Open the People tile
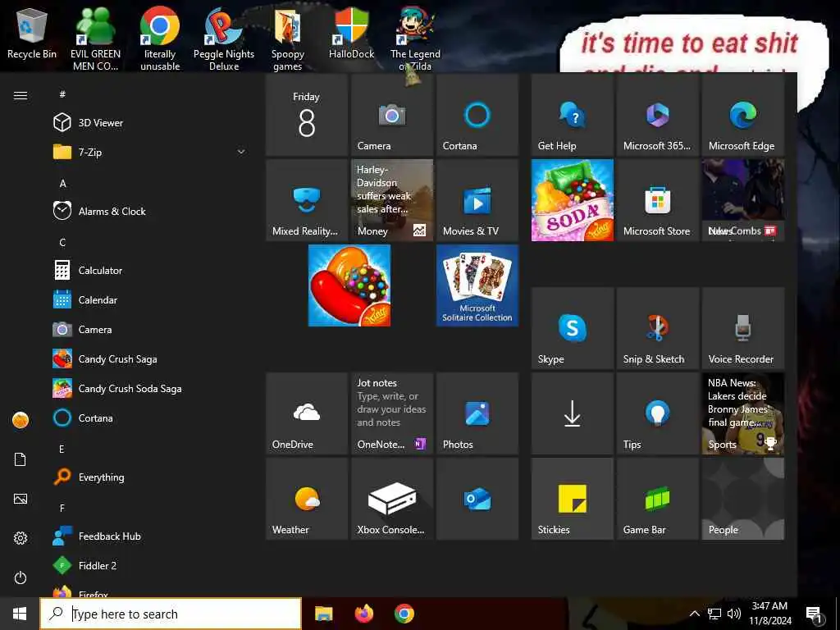This screenshot has height=630, width=840. pyautogui.click(x=743, y=499)
